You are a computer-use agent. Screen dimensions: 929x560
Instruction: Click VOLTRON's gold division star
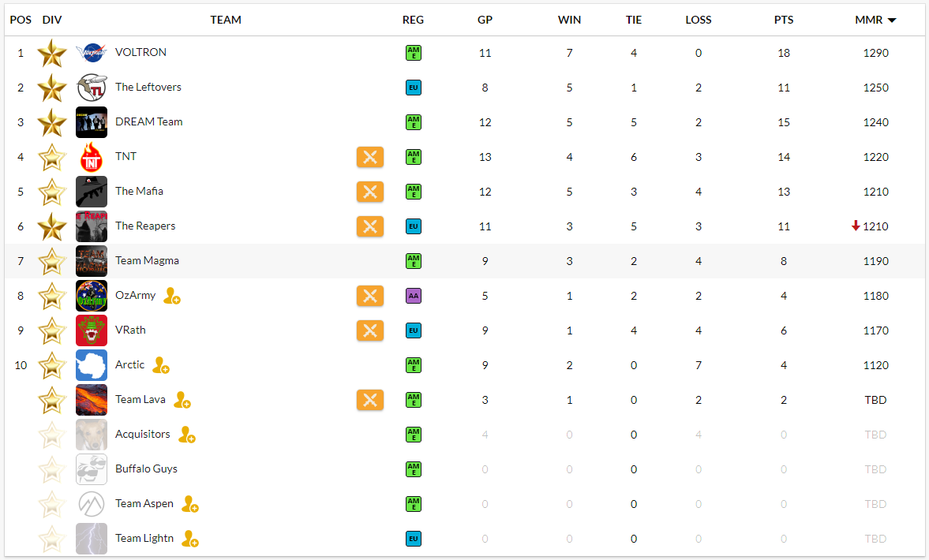[51, 54]
